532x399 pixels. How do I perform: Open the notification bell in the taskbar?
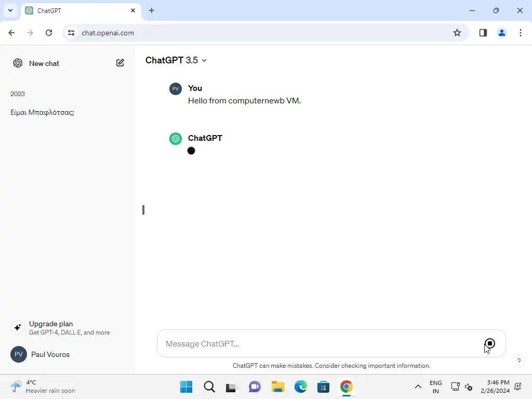[518, 387]
